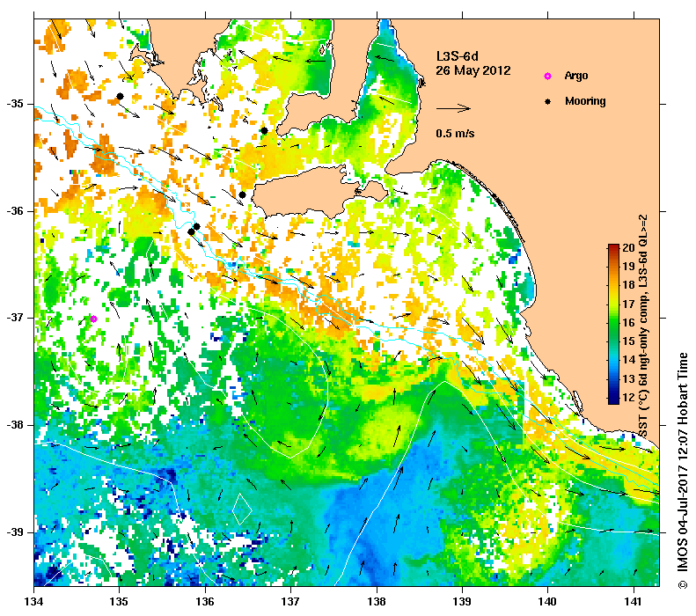Click the black Mooring dot in the legend
The width and height of the screenshot is (696, 616).
548,101
